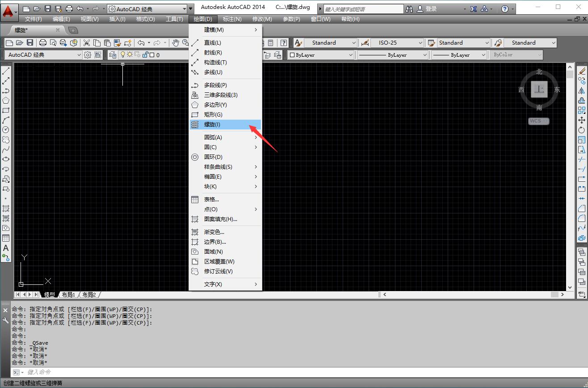The height and width of the screenshot is (388, 588).
Task: Toggle layer 0 on/off lightbulb icon
Action: coord(123,55)
